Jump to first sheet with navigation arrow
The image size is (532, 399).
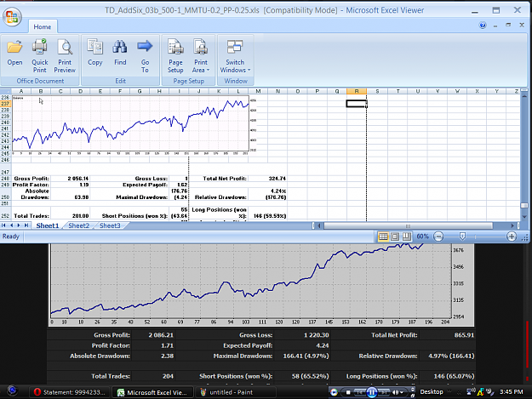[x=3, y=225]
